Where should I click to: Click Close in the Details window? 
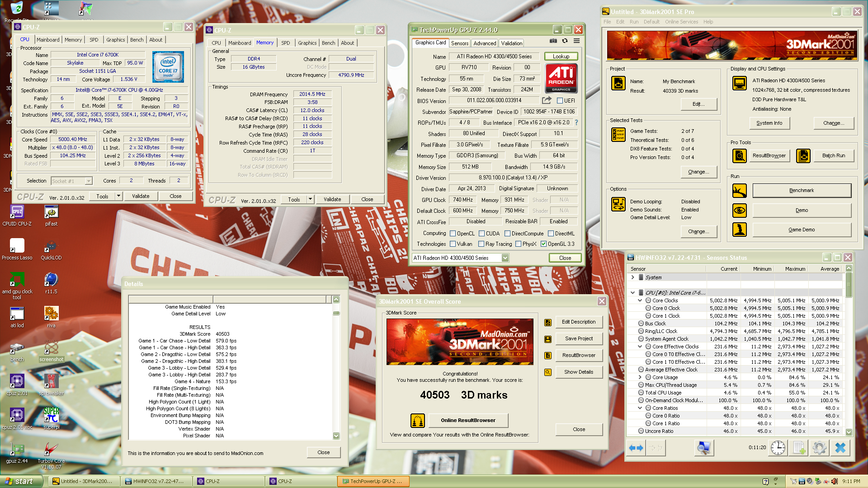pos(323,452)
